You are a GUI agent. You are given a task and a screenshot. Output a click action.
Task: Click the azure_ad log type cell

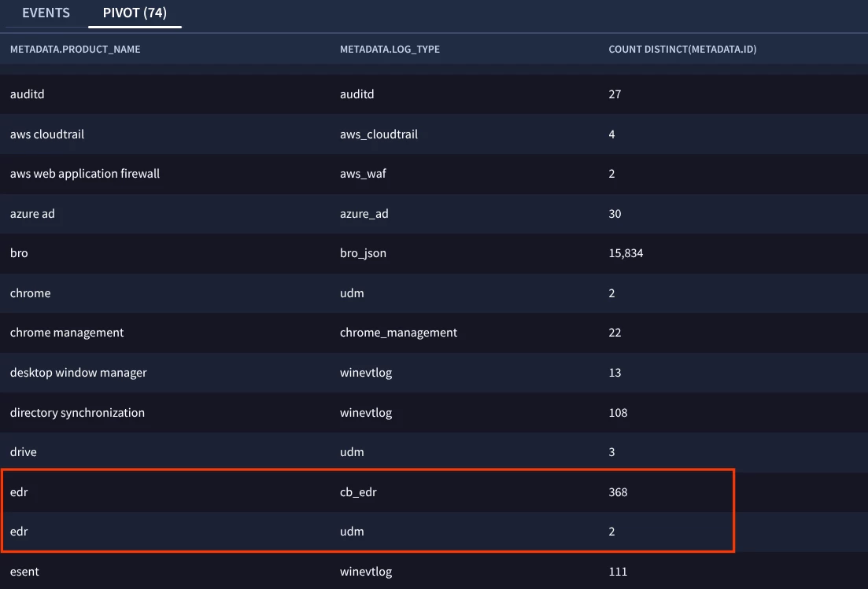coord(364,213)
